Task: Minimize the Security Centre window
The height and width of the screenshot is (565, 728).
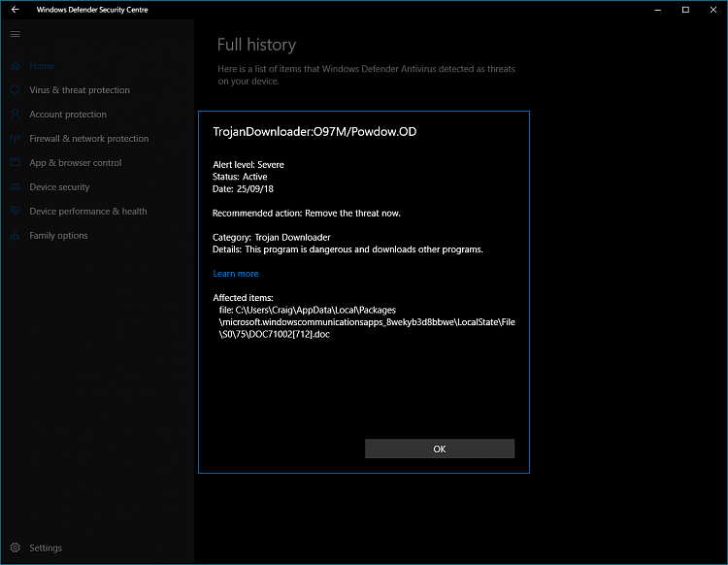Action: click(x=656, y=10)
